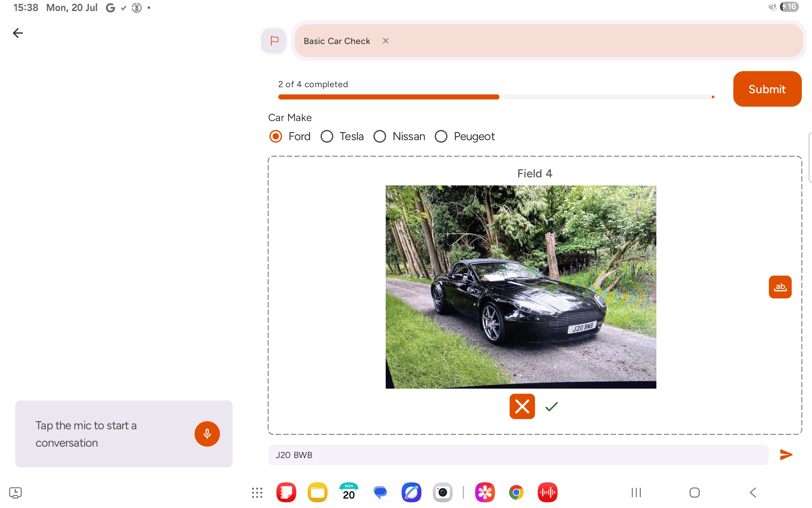Image resolution: width=812 pixels, height=508 pixels.
Task: Open the pink flower Gallery app
Action: click(x=485, y=492)
